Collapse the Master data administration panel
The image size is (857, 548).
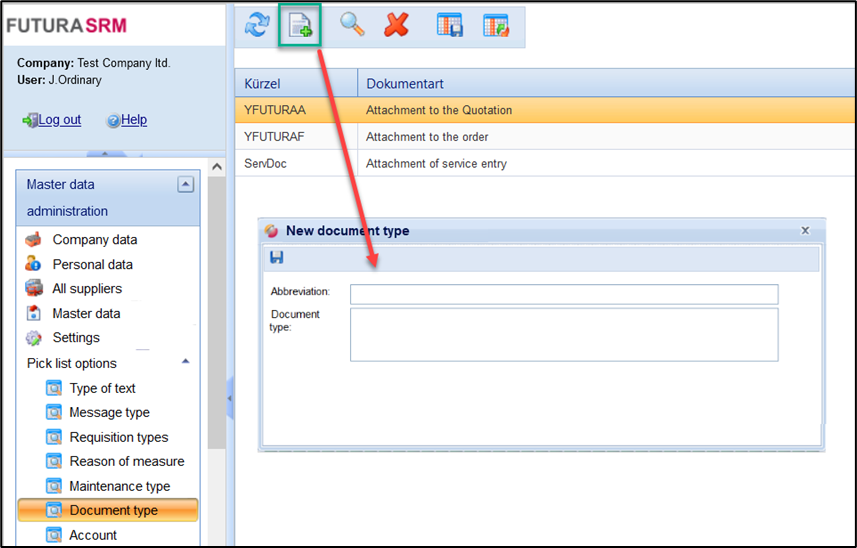[185, 184]
